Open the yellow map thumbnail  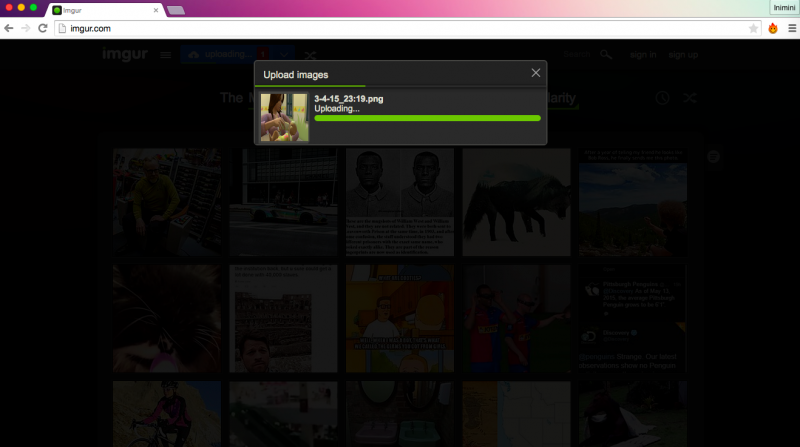point(516,414)
